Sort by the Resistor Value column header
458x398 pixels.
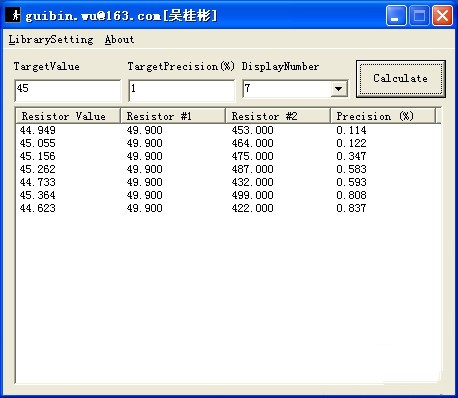point(68,116)
